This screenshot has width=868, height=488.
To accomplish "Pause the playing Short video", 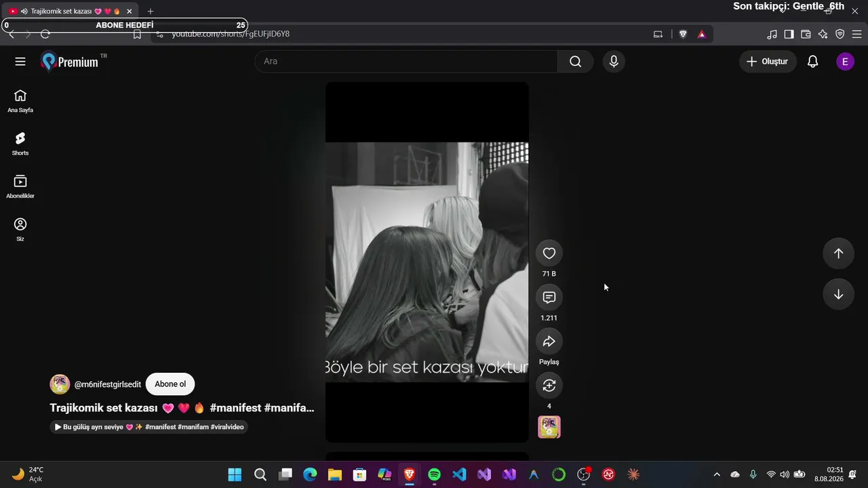I will coord(427,262).
